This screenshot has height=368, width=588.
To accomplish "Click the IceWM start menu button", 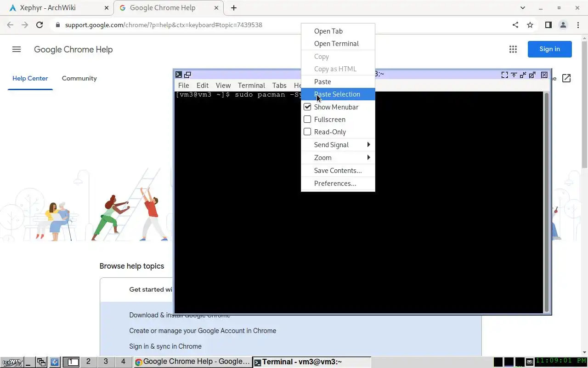I will click(x=11, y=362).
